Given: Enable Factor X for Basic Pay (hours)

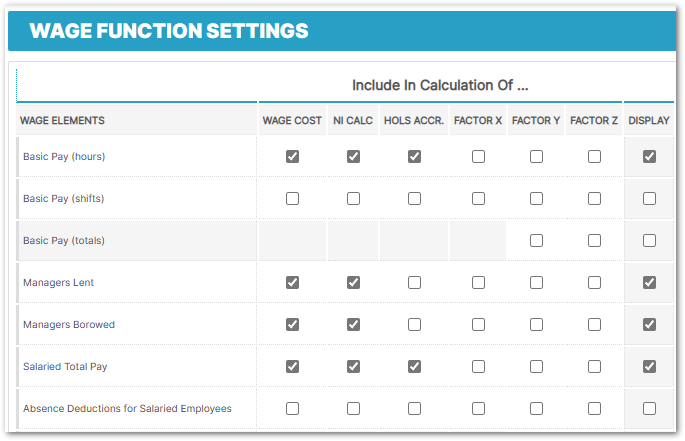Looking at the screenshot, I should (478, 157).
